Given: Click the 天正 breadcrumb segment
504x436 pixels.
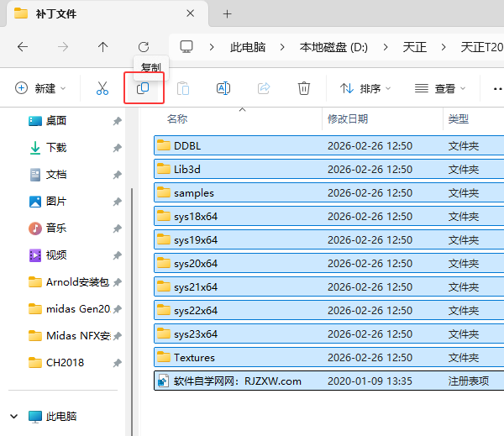Looking at the screenshot, I should (414, 47).
